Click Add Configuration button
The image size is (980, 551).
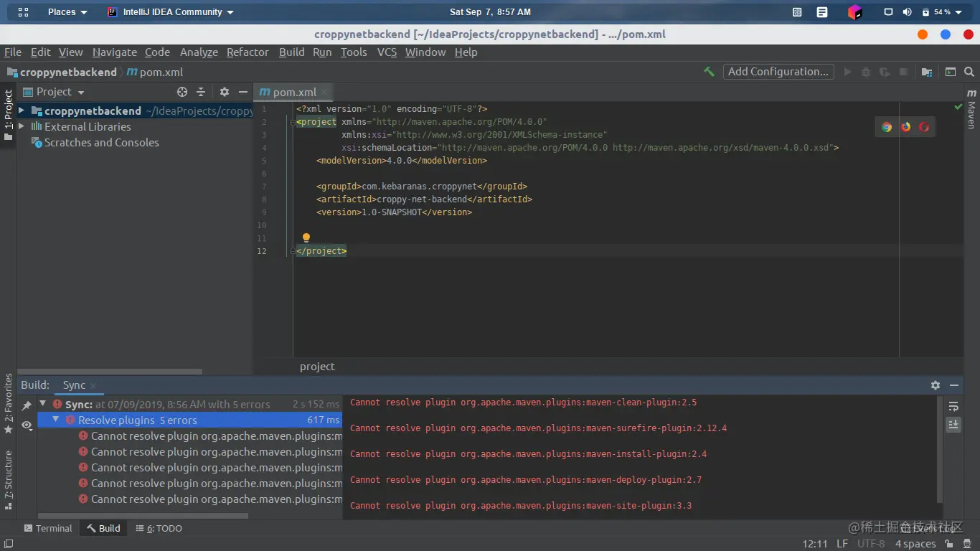click(x=778, y=72)
